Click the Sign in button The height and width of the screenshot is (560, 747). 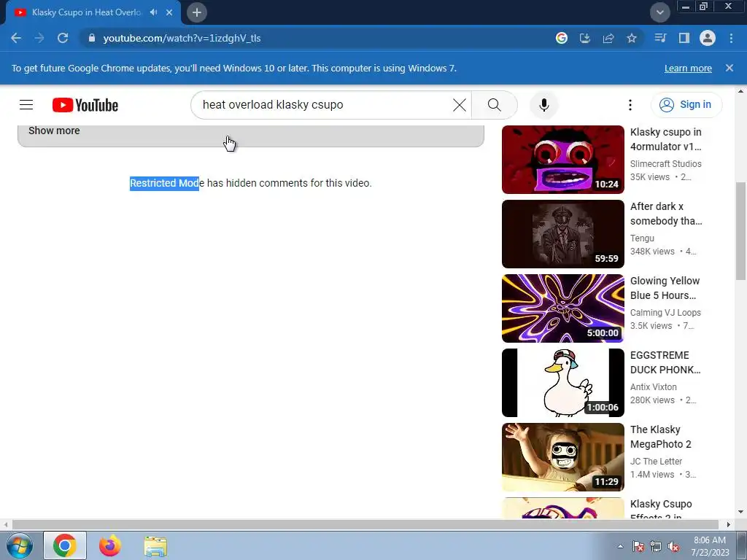686,105
